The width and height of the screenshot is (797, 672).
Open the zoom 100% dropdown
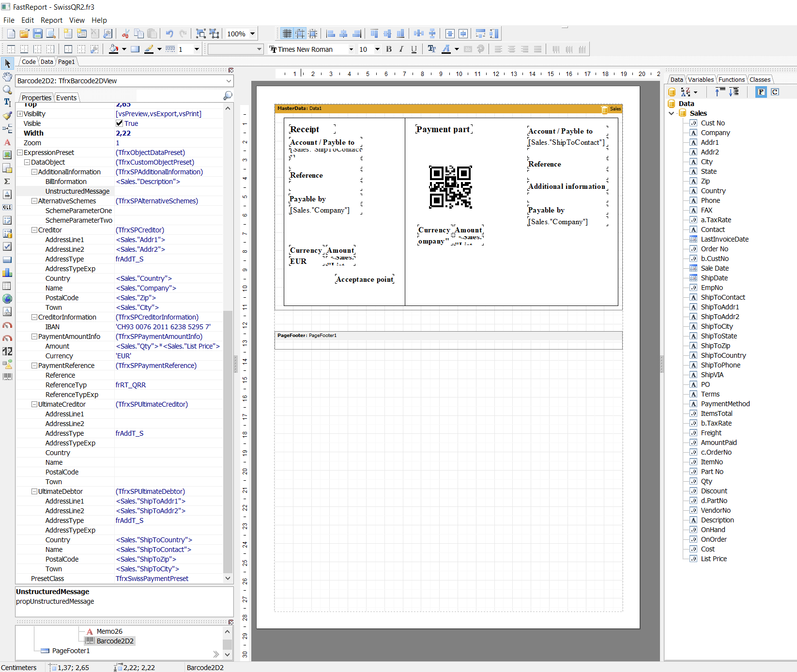pyautogui.click(x=252, y=33)
